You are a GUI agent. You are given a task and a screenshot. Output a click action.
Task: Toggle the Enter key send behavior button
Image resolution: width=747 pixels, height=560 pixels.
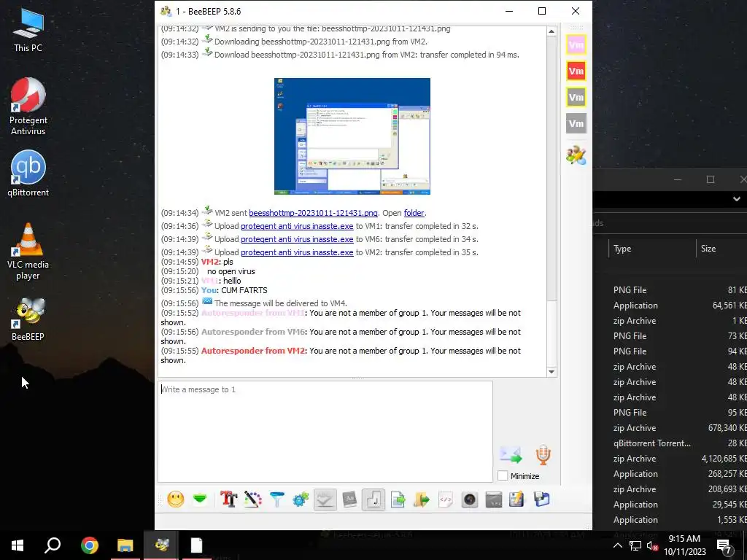click(373, 499)
